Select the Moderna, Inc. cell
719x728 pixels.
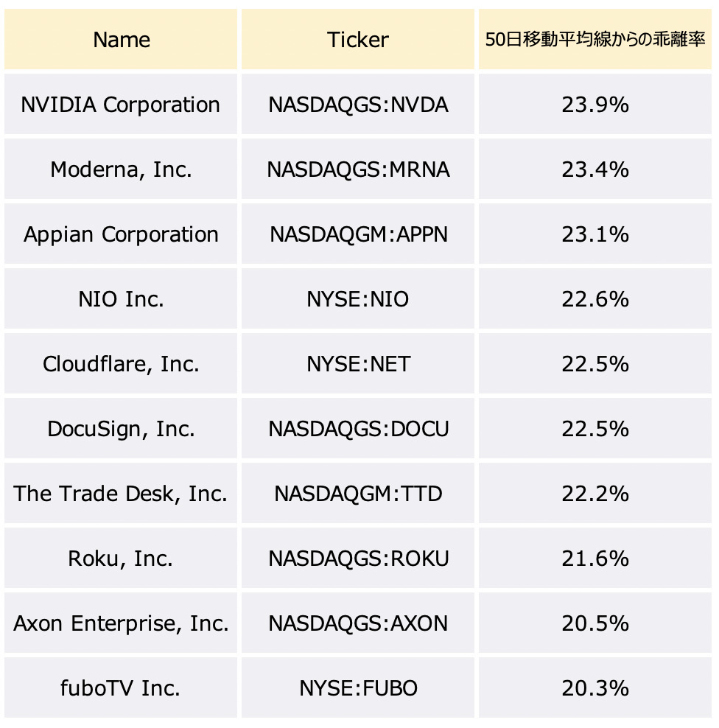click(x=121, y=169)
